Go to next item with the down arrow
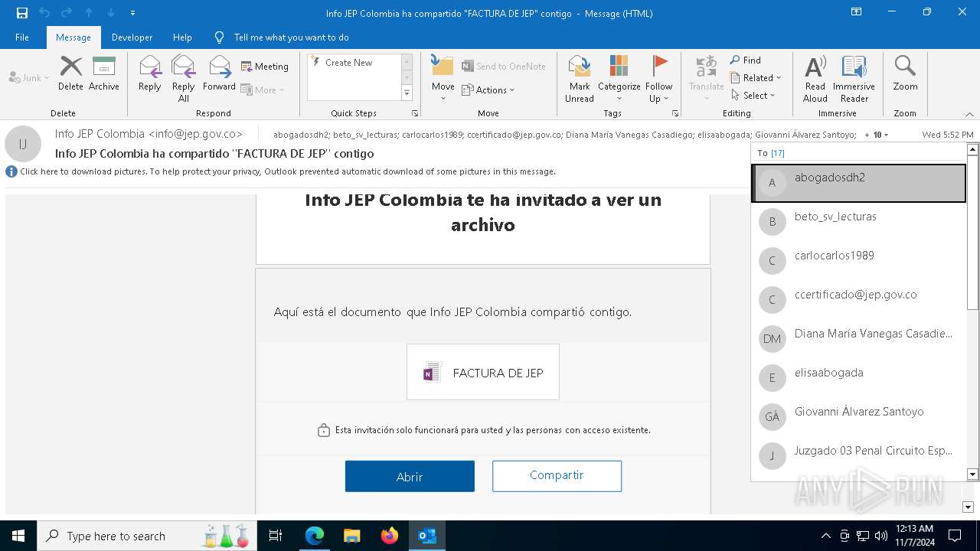The height and width of the screenshot is (551, 980). point(111,13)
